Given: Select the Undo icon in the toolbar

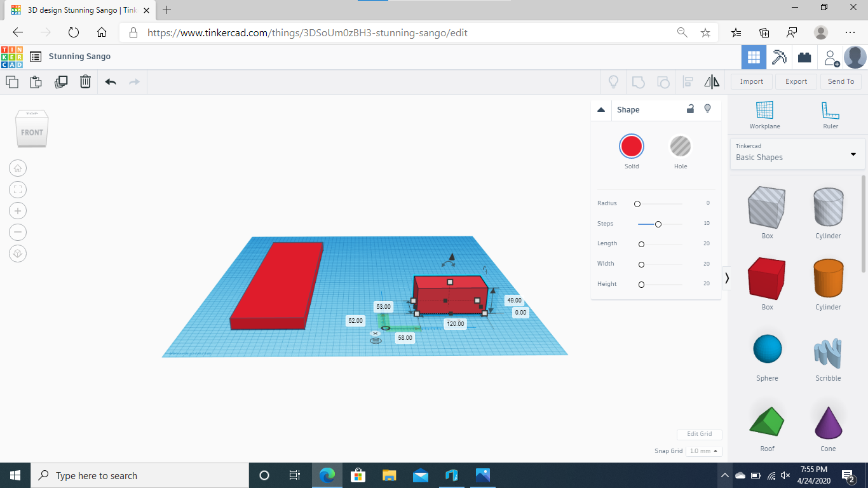Looking at the screenshot, I should pyautogui.click(x=109, y=81).
